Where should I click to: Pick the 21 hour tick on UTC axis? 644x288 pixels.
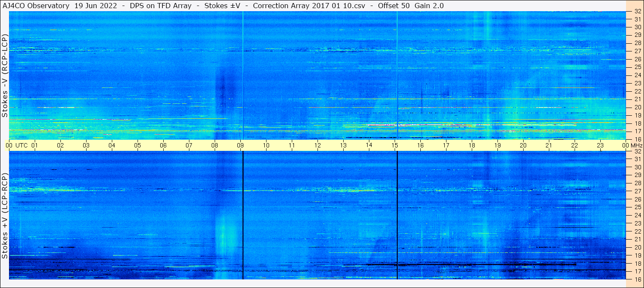coord(549,145)
